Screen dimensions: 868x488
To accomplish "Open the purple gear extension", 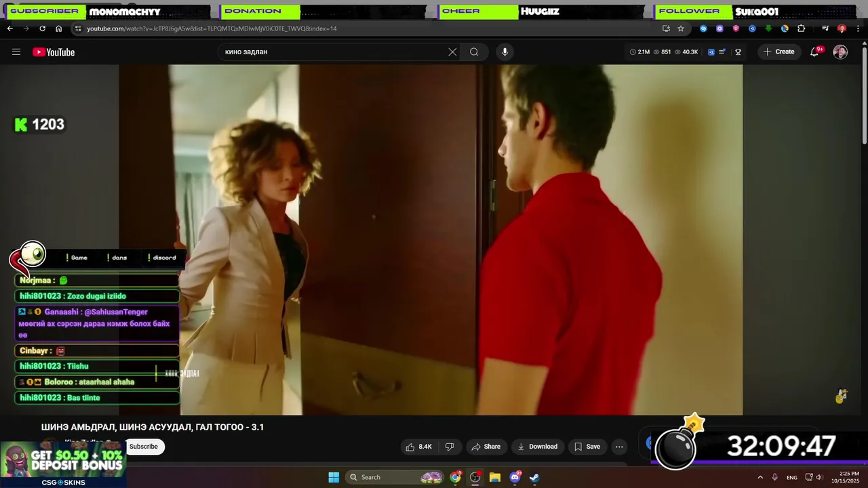I will 719,28.
